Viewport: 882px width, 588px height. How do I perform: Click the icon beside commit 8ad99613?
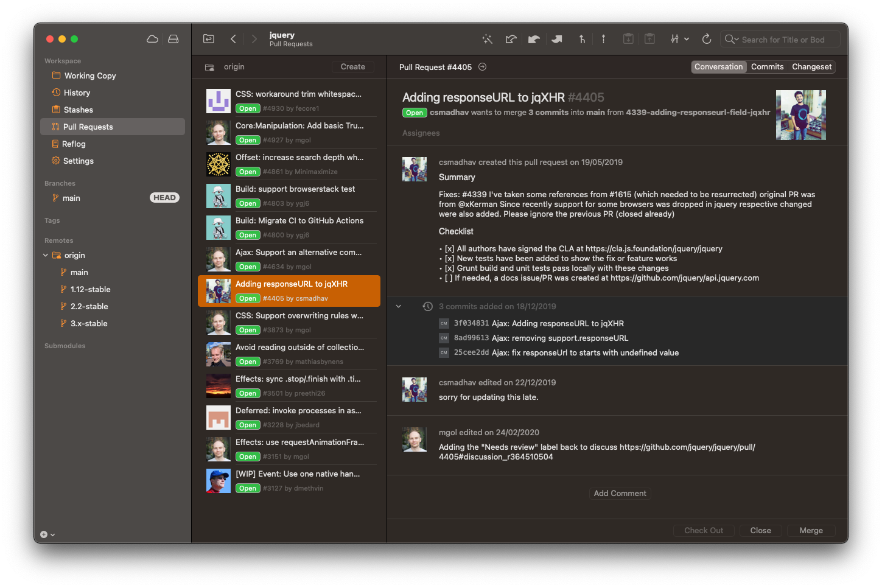[x=444, y=338]
